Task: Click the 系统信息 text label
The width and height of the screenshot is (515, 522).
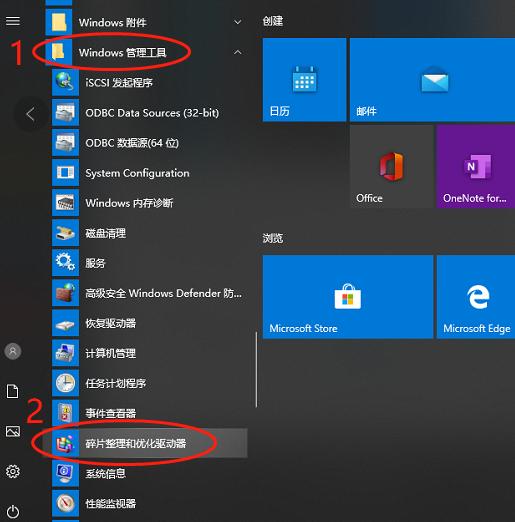Action: pyautogui.click(x=105, y=473)
